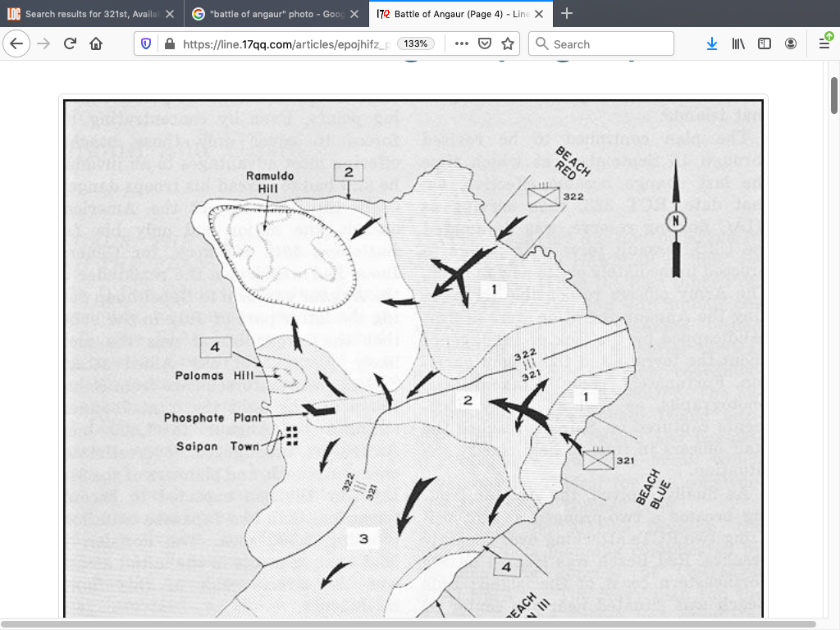Go back to the previous page
This screenshot has height=630, width=840.
[x=18, y=44]
